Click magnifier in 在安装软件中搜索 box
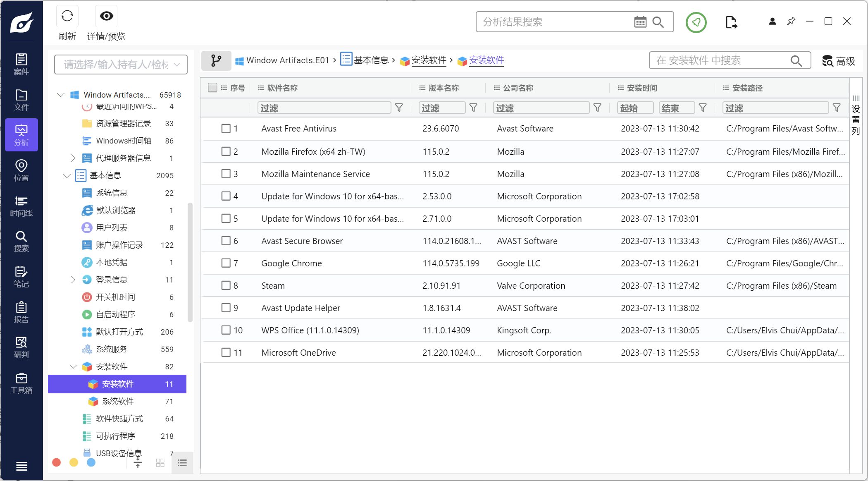The width and height of the screenshot is (868, 481). [x=796, y=61]
